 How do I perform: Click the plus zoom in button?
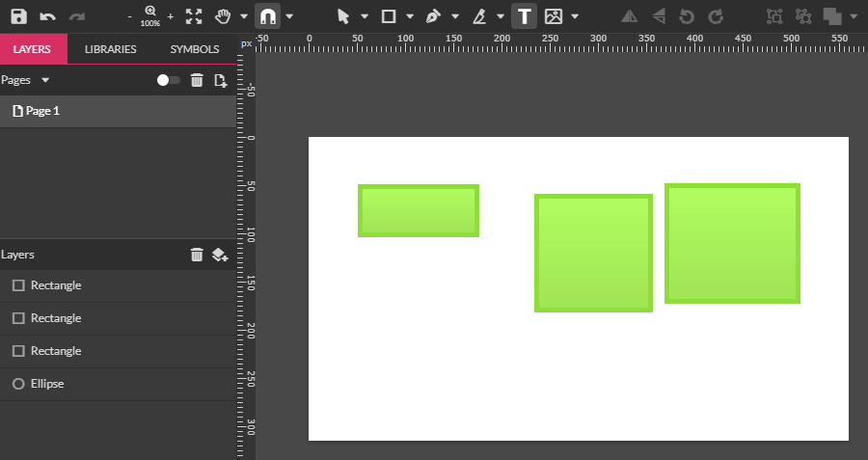tap(171, 16)
